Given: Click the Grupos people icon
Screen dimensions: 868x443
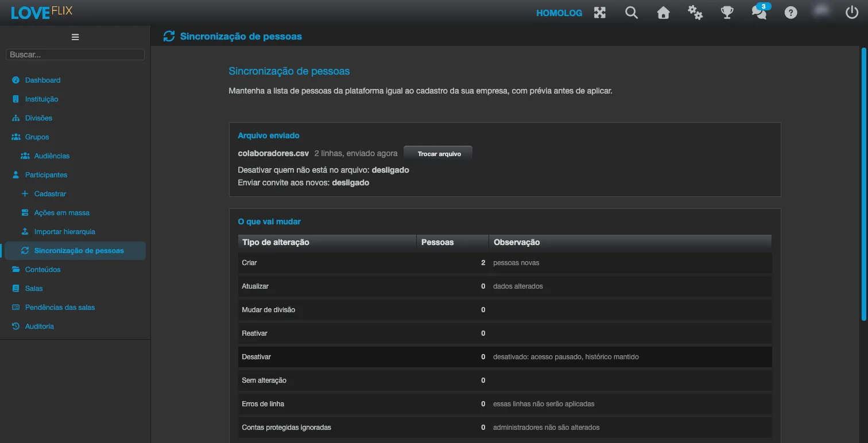Looking at the screenshot, I should click(x=16, y=137).
